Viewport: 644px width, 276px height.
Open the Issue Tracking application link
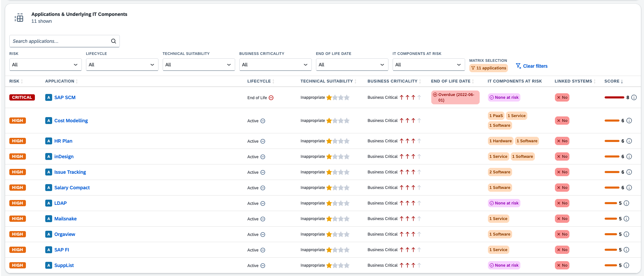(x=70, y=172)
